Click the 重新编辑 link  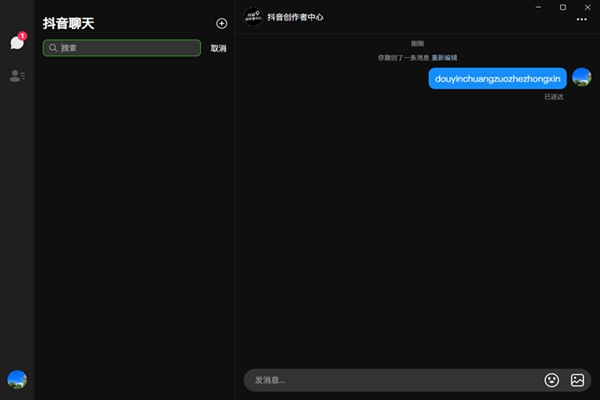click(444, 58)
